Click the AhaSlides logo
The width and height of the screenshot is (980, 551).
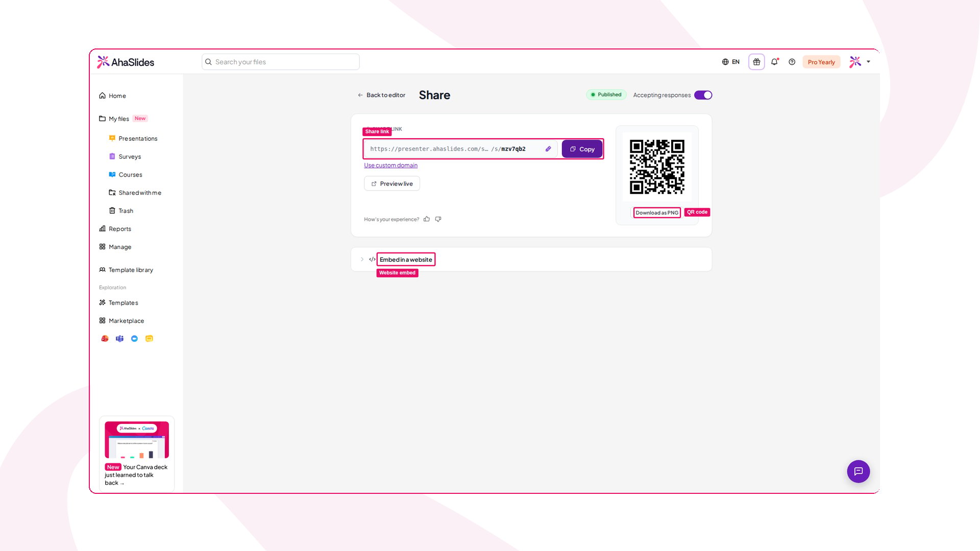pyautogui.click(x=126, y=62)
